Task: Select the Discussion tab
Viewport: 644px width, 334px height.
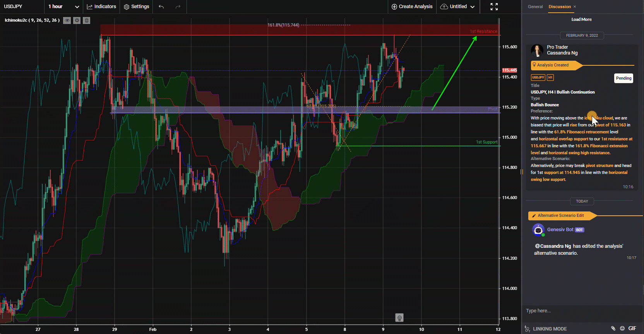Action: [x=560, y=7]
